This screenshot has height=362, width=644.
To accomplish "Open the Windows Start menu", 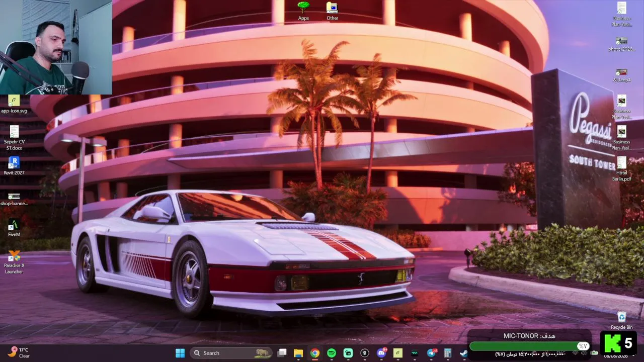I will (x=180, y=353).
